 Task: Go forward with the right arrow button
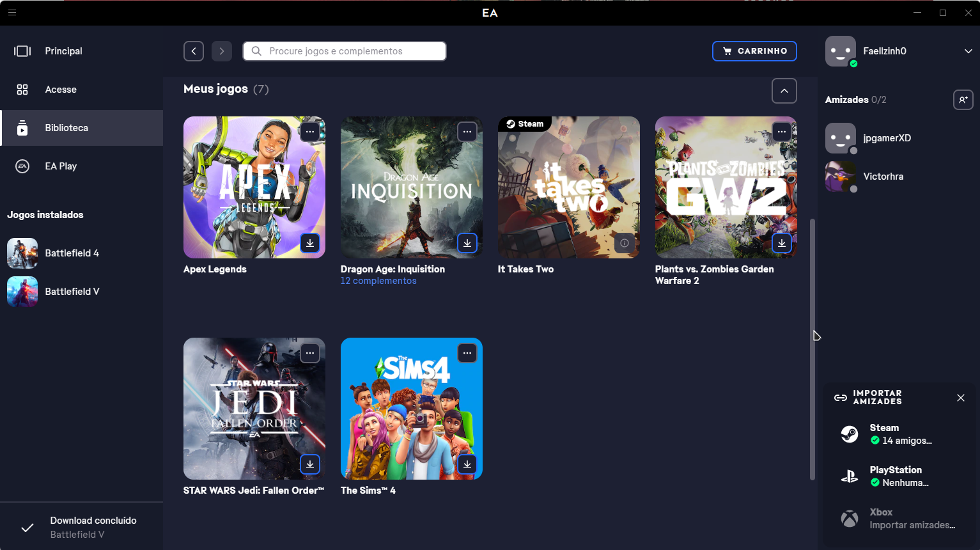[222, 51]
